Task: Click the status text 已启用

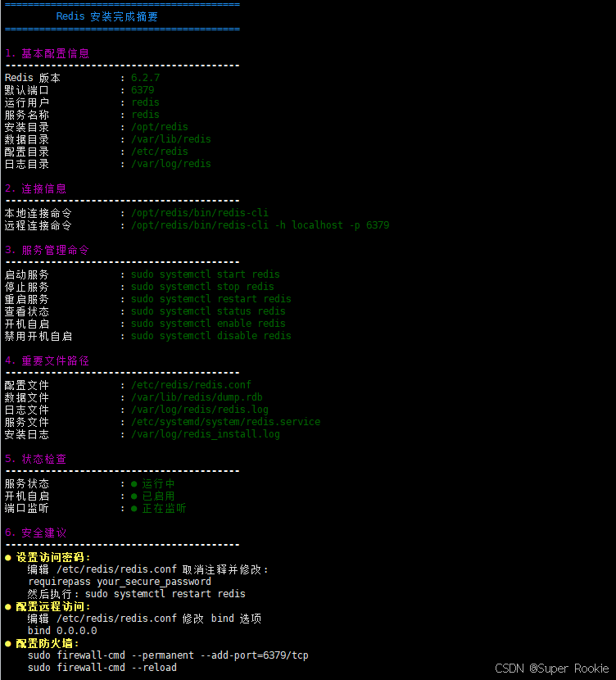Action: pyautogui.click(x=158, y=496)
